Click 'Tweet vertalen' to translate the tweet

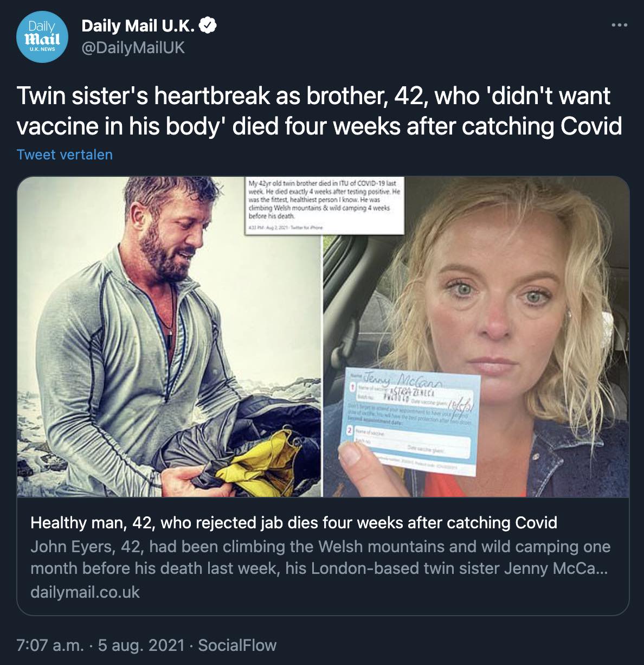pyautogui.click(x=65, y=155)
